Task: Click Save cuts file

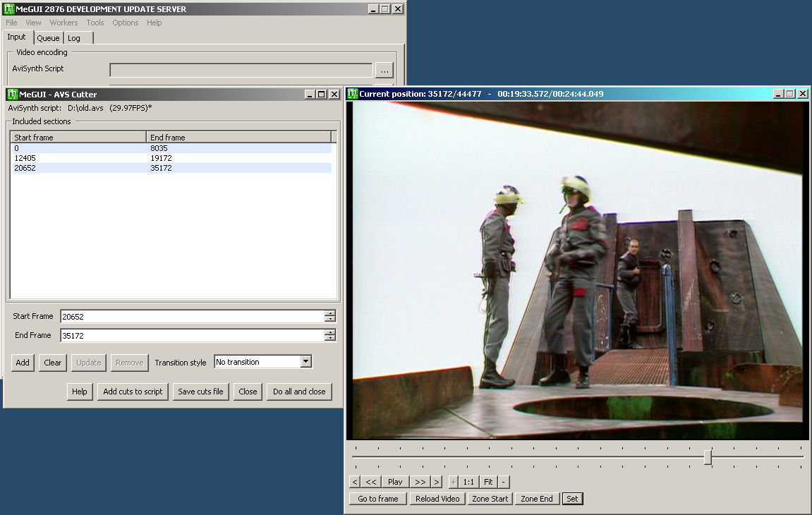Action: [x=200, y=392]
